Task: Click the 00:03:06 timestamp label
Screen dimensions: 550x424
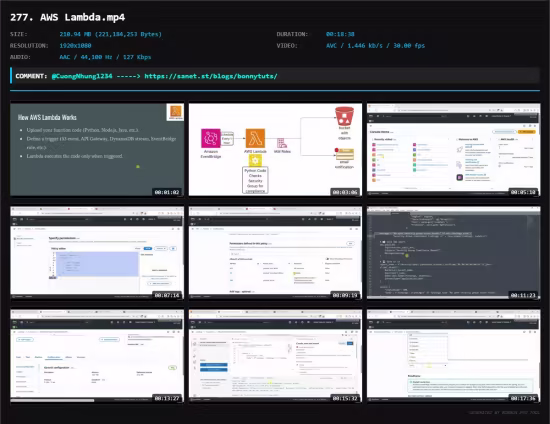Action: coord(345,192)
